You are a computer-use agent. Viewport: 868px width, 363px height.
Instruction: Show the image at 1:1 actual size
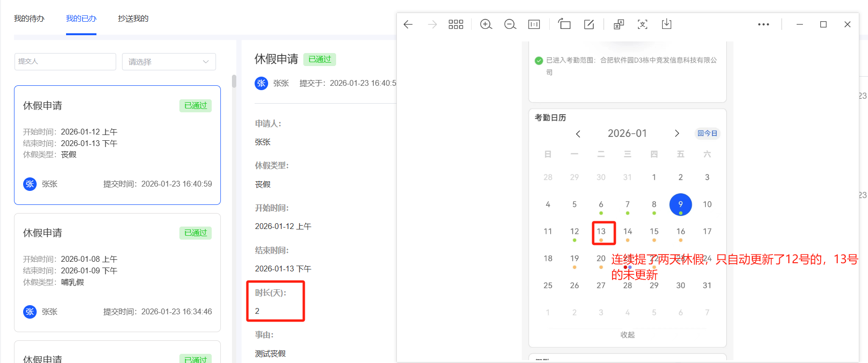[x=534, y=25]
